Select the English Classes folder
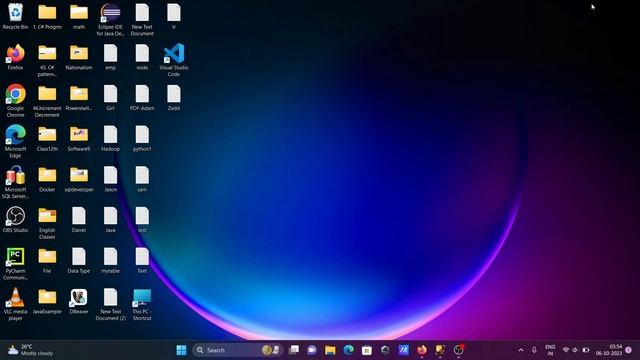The width and height of the screenshot is (640, 360). (x=47, y=223)
